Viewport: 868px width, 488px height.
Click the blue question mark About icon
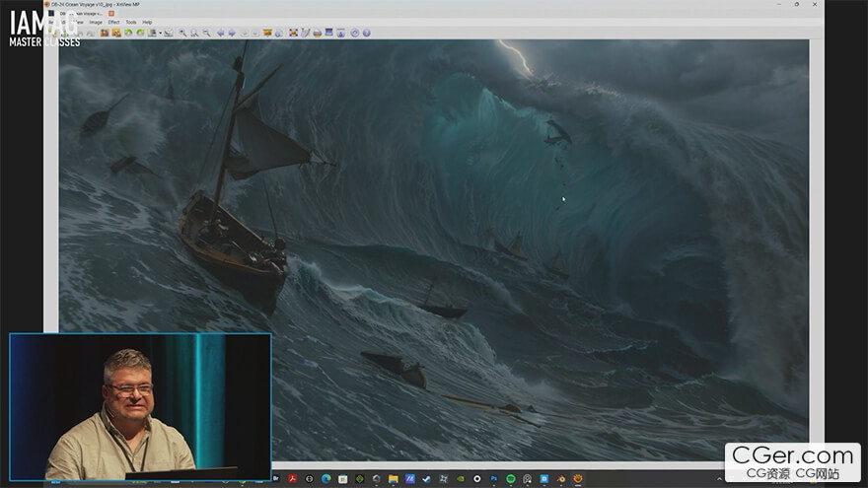coord(367,33)
